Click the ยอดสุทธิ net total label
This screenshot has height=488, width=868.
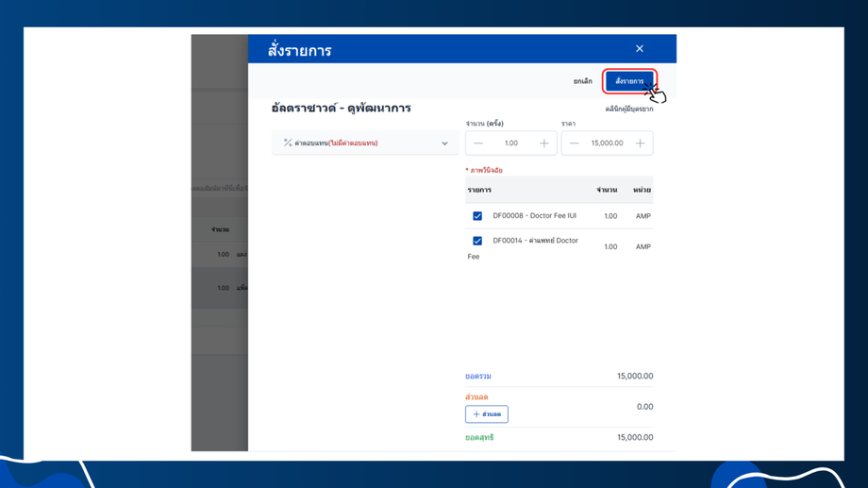tap(479, 438)
